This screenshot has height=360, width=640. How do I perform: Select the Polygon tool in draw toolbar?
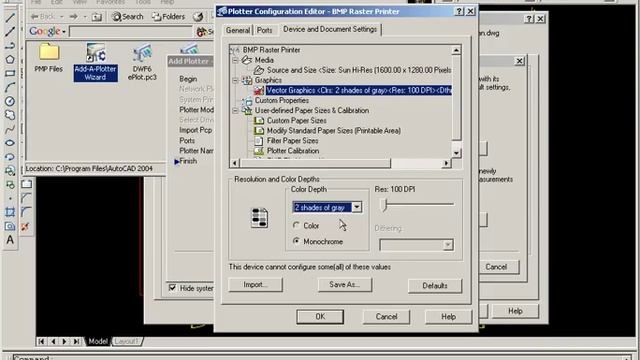click(x=10, y=60)
